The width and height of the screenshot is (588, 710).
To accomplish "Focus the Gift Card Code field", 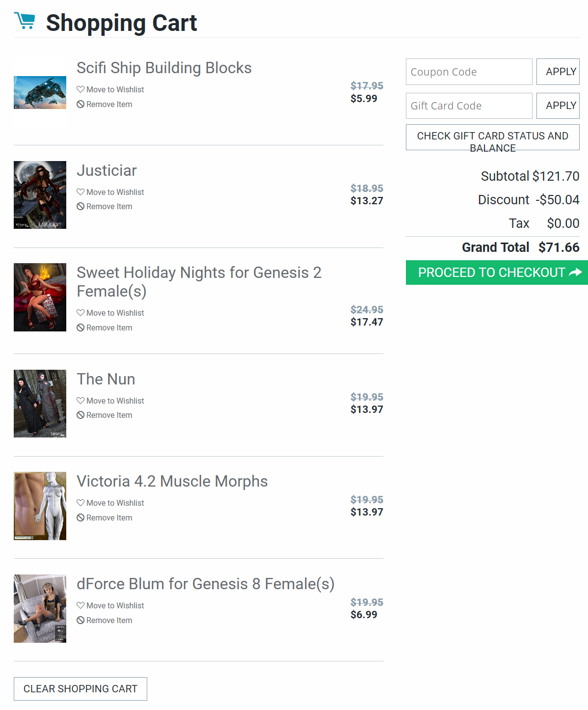I will click(x=469, y=106).
